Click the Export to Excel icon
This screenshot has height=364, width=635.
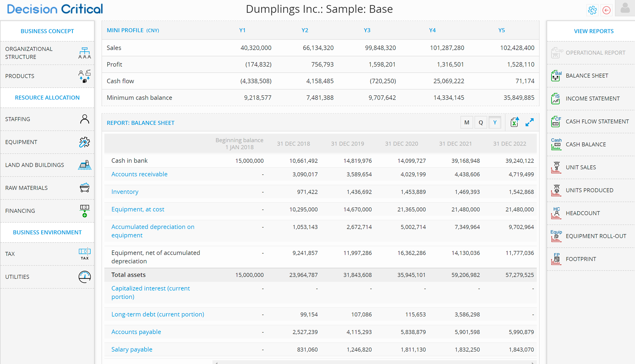514,122
